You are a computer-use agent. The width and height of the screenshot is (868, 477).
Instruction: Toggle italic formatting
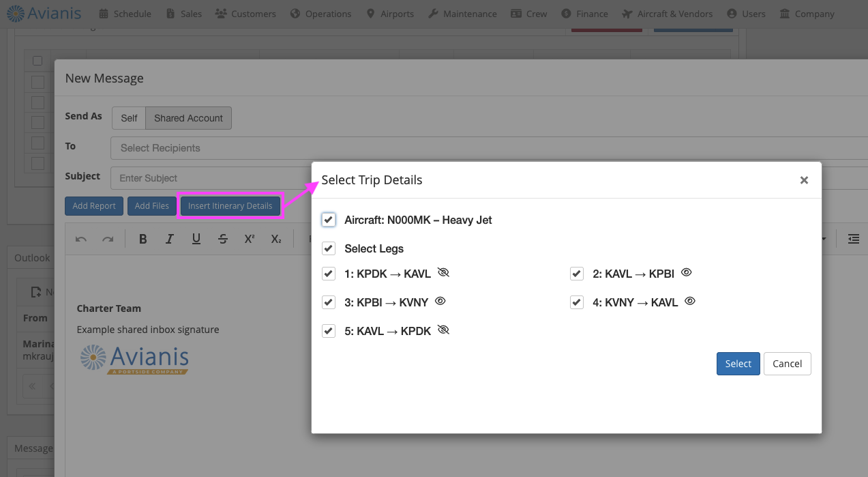coord(170,239)
